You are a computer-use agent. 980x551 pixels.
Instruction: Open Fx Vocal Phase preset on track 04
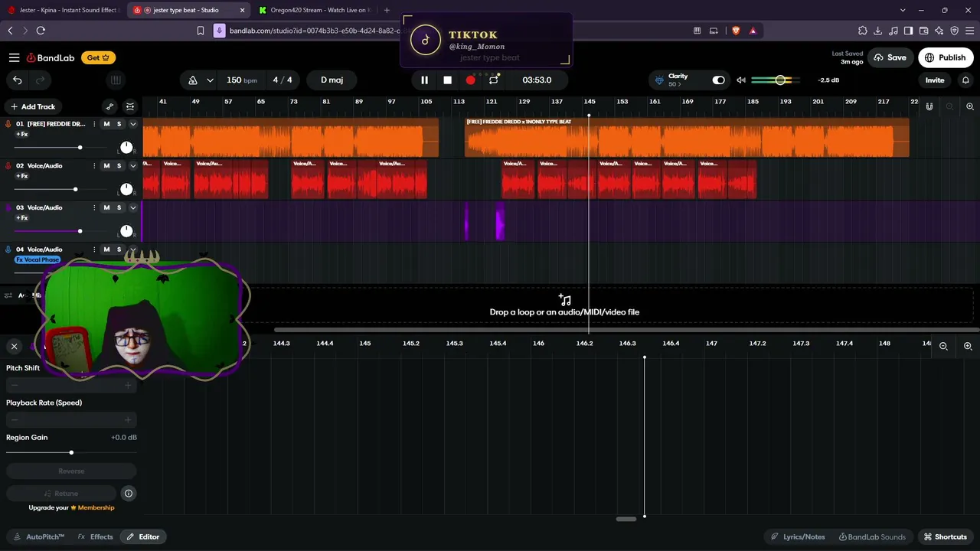[x=38, y=260]
